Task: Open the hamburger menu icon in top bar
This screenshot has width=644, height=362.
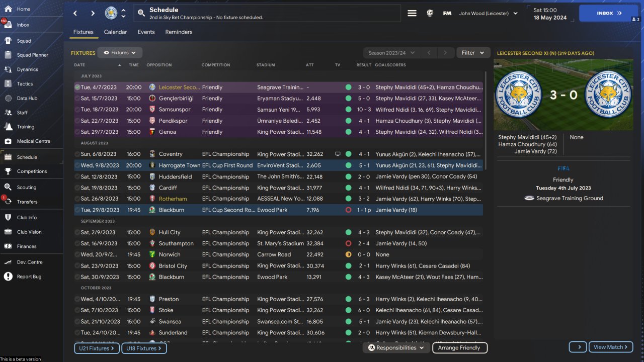Action: coord(412,14)
